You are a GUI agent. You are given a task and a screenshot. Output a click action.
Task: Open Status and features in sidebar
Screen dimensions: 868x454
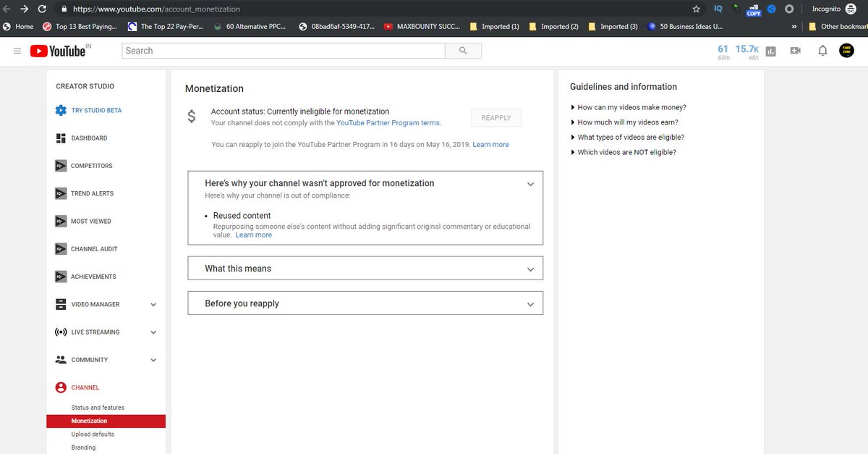pos(98,408)
